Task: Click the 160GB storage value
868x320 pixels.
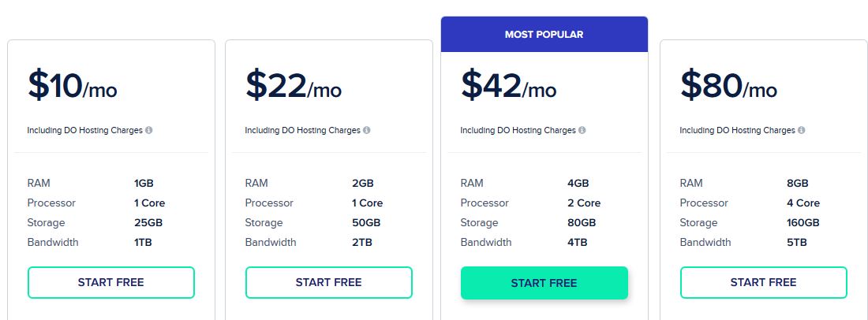Action: (x=803, y=223)
